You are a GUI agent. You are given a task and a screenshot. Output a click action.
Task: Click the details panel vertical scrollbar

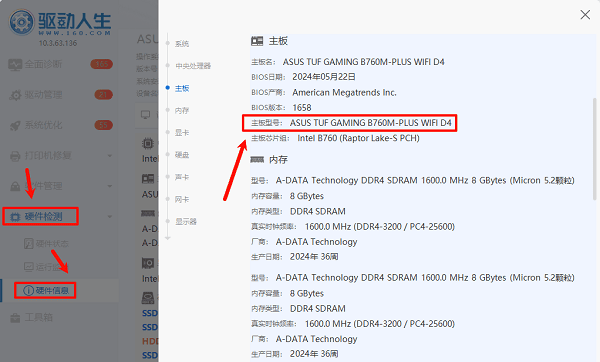594,149
